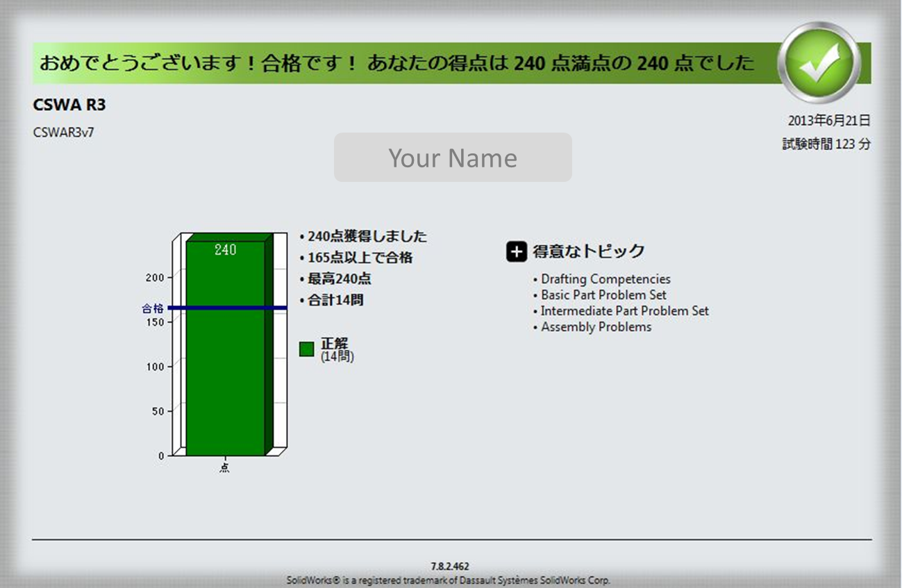The height and width of the screenshot is (588, 902).
Task: Select the Drafting Competencies topic
Action: click(x=605, y=279)
